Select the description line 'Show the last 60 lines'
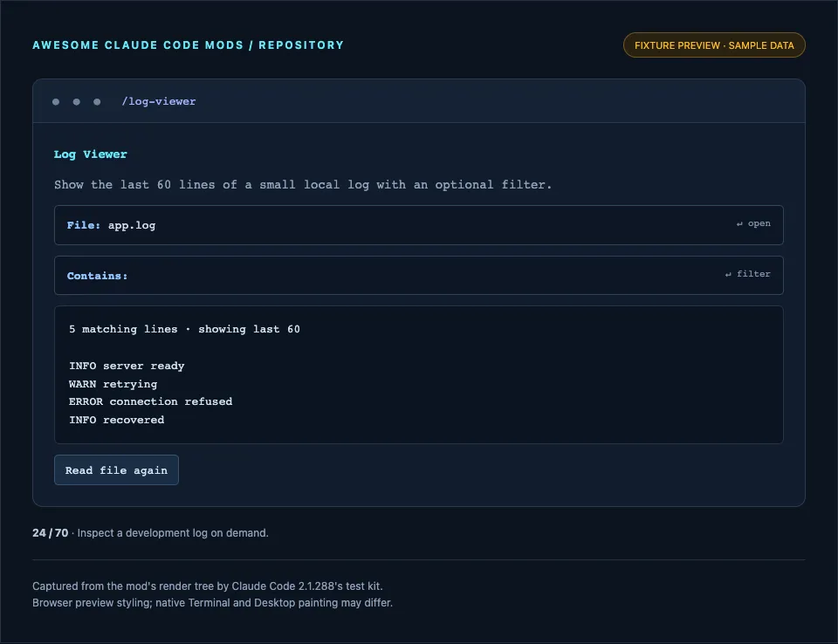 [303, 185]
